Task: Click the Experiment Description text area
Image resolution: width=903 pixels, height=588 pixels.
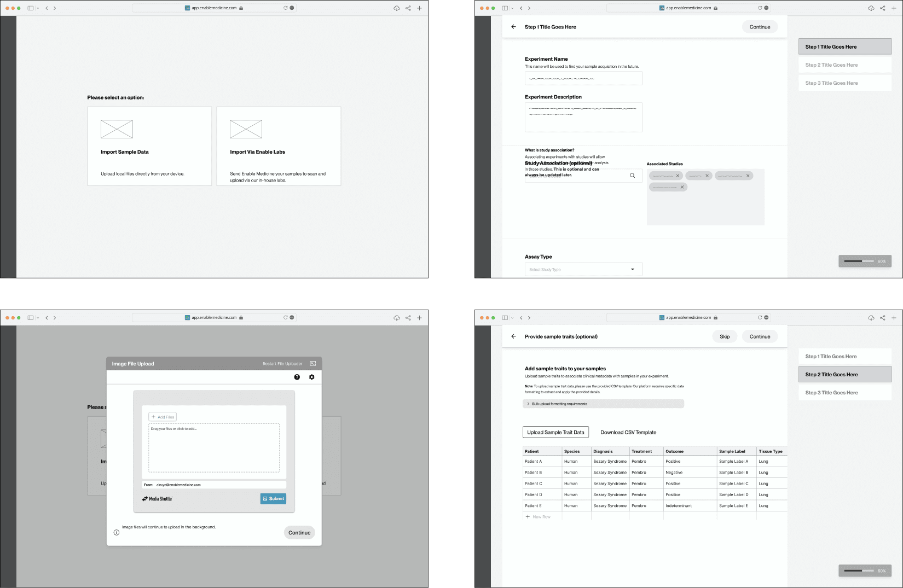Action: click(x=583, y=117)
